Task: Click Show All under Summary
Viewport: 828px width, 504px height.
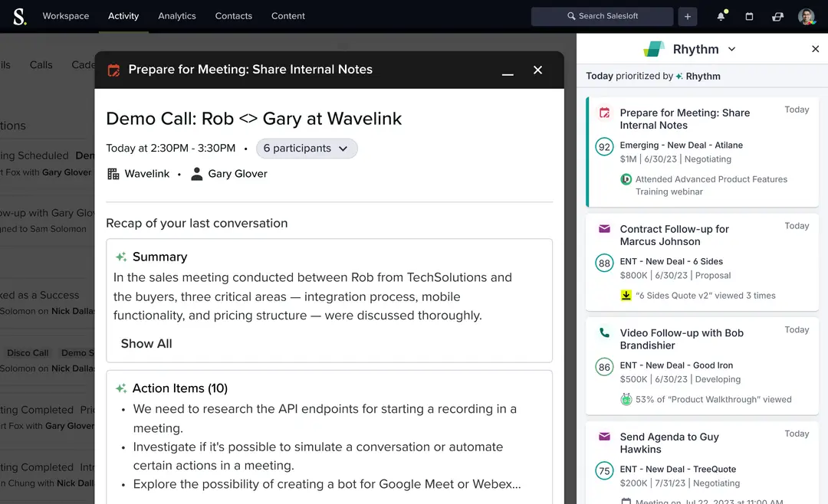Action: coord(146,344)
